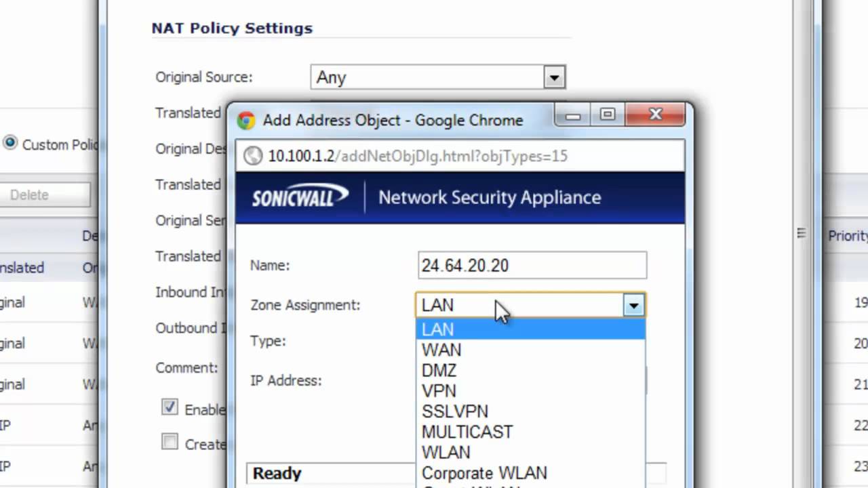Image resolution: width=868 pixels, height=488 pixels.
Task: Click the Chrome icon in popup title bar
Action: click(x=245, y=121)
